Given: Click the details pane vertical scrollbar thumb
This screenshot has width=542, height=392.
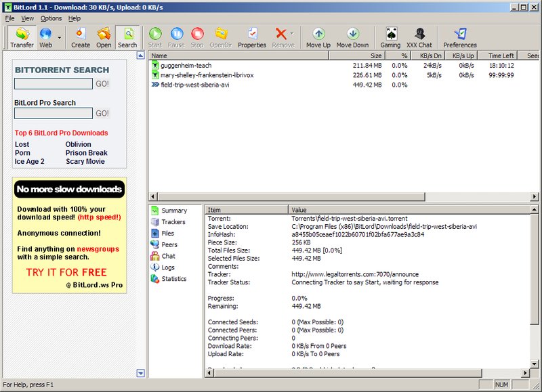Looking at the screenshot, I should (534, 269).
